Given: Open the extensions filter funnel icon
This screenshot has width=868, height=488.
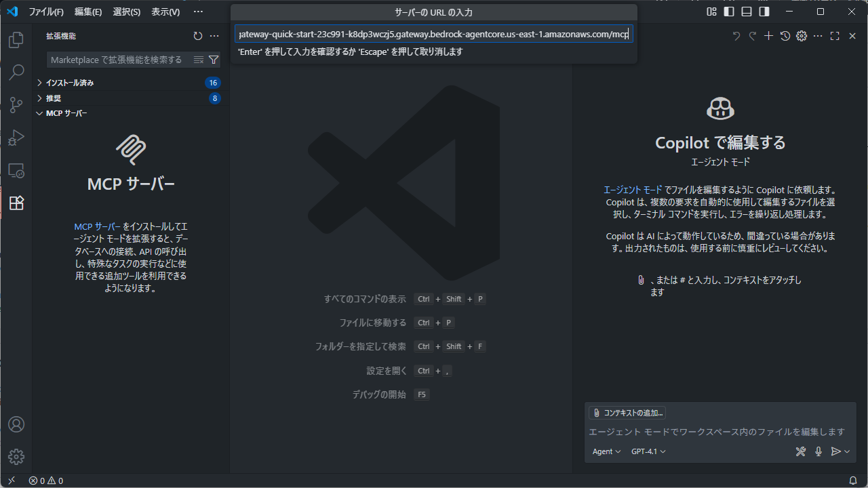Looking at the screenshot, I should [214, 60].
